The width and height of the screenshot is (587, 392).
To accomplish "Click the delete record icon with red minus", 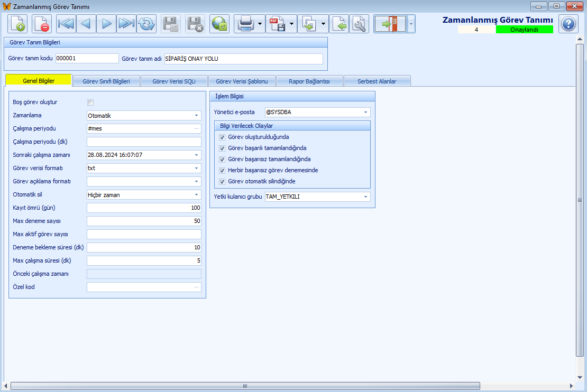I will 42,24.
